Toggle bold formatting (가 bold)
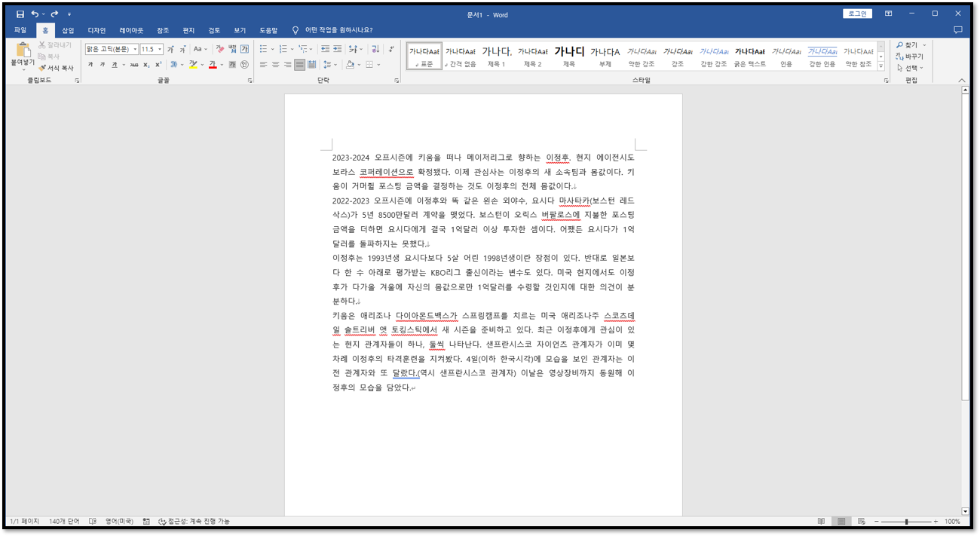Viewport: 980px width, 536px height. [90, 65]
